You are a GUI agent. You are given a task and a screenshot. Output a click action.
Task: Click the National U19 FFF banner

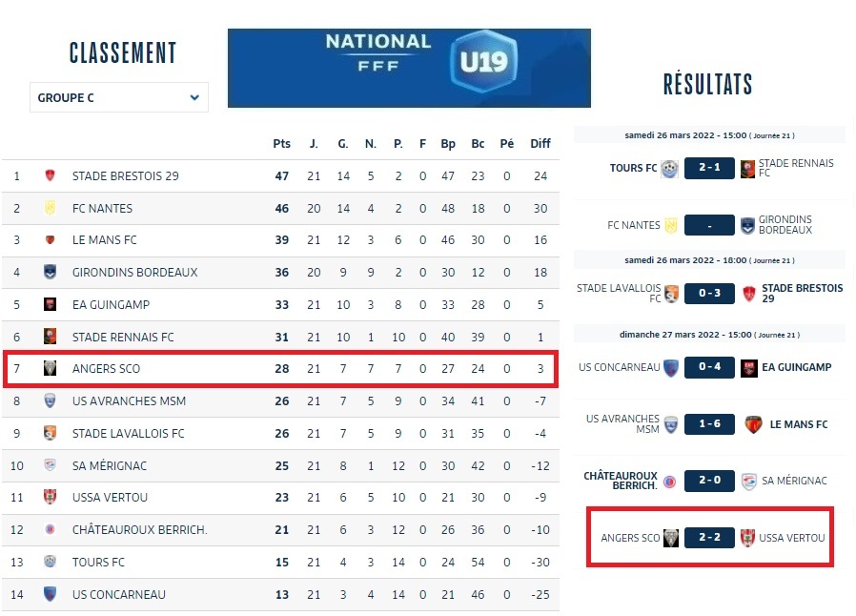tap(409, 68)
